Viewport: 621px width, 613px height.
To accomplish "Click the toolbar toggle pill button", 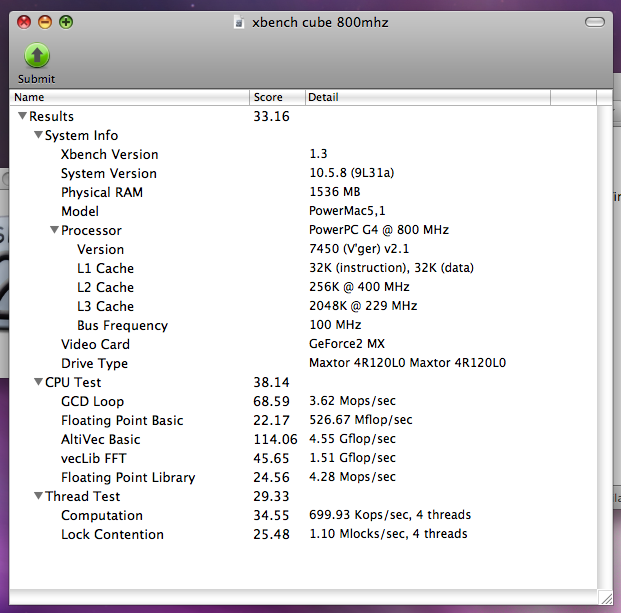I will tap(594, 22).
